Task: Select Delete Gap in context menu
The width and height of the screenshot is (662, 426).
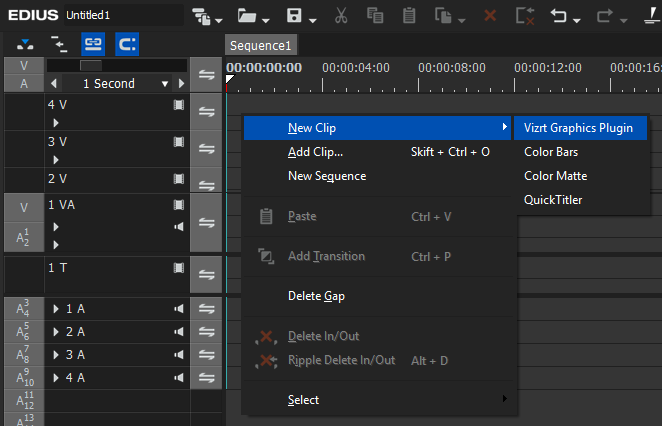Action: [x=378, y=296]
